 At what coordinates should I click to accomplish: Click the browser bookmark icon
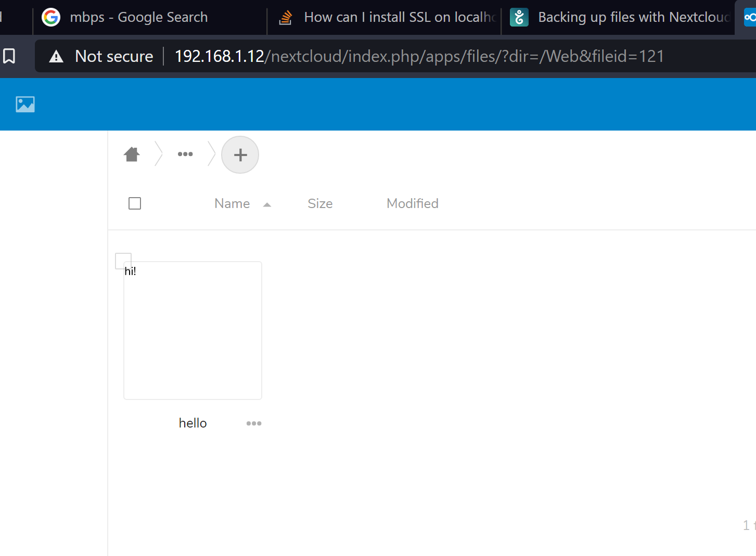[x=9, y=56]
